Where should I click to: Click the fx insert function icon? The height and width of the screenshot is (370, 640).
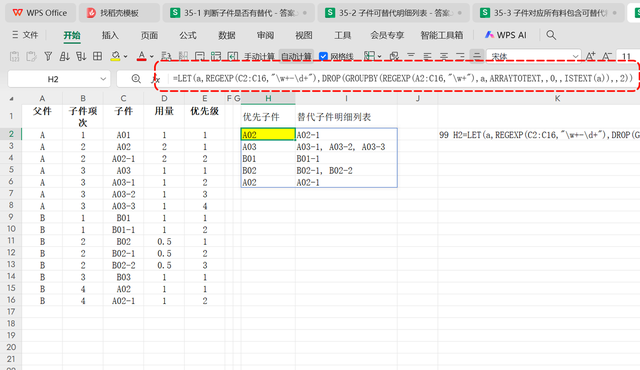[156, 80]
